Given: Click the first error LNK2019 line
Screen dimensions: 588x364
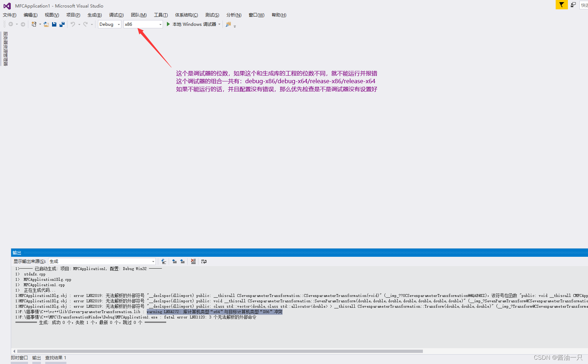Looking at the screenshot, I should [x=302, y=296].
